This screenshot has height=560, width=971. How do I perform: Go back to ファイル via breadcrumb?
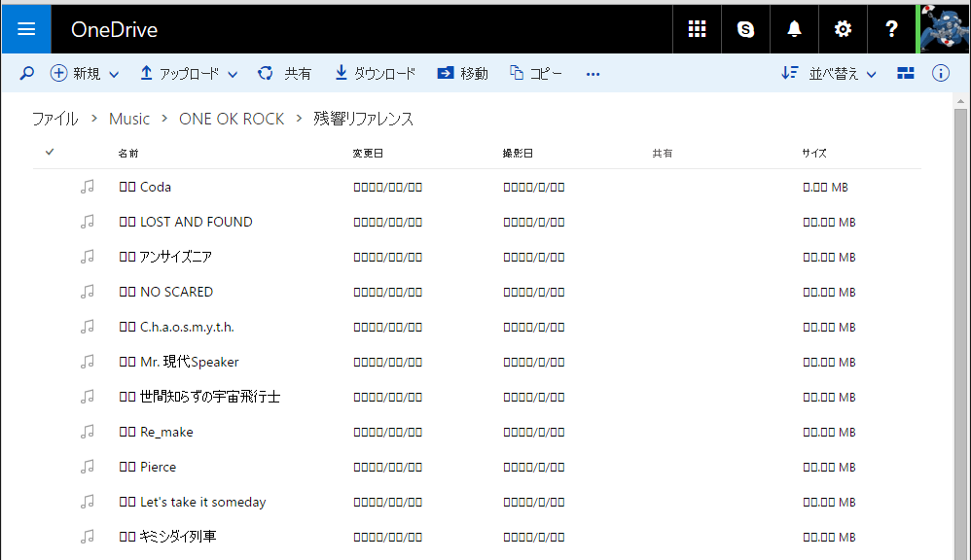click(54, 118)
